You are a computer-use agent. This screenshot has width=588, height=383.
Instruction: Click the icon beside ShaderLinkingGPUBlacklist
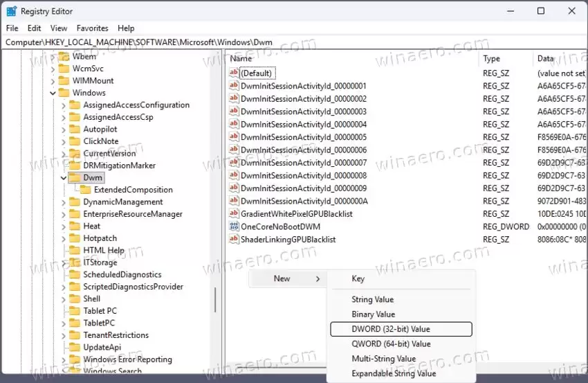[234, 239]
